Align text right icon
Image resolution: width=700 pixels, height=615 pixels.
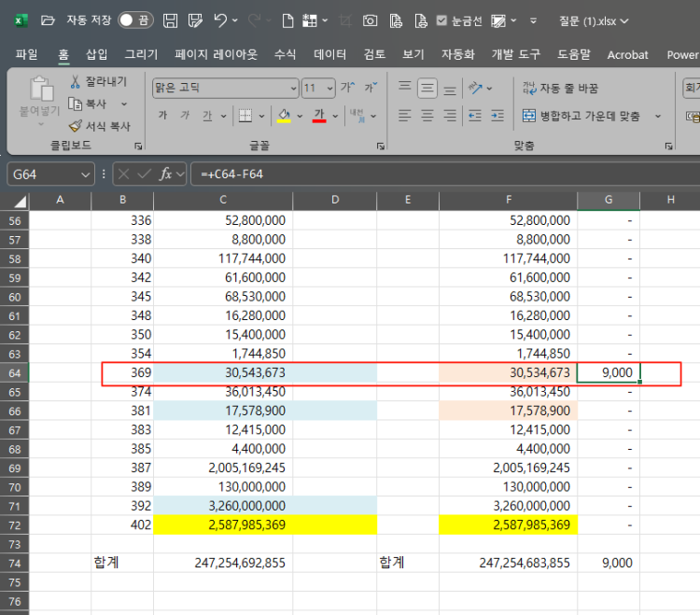tap(450, 116)
